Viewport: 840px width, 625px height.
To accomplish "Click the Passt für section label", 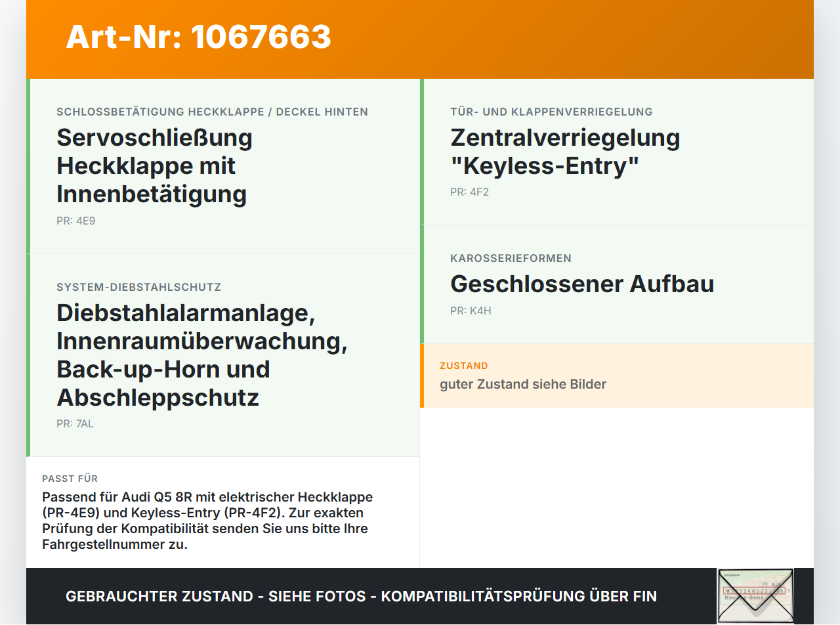I will (x=70, y=479).
